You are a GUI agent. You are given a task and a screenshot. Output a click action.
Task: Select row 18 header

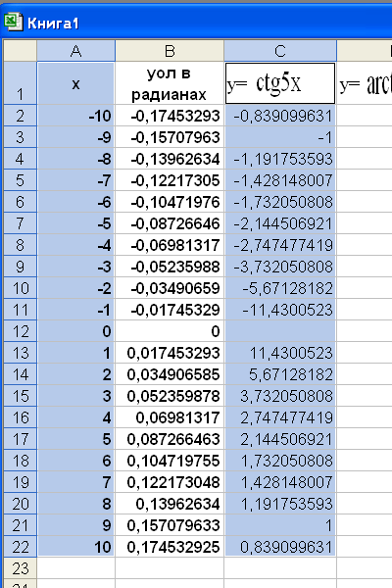(x=21, y=461)
